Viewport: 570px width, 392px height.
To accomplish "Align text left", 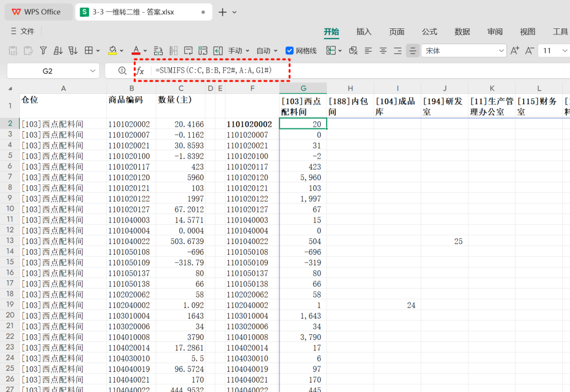I will 368,51.
